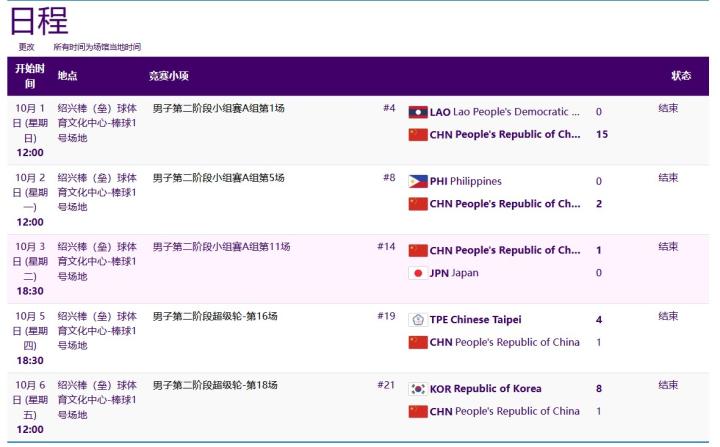This screenshot has width=720, height=447.
Task: Click the Philippines flag icon
Action: (418, 181)
